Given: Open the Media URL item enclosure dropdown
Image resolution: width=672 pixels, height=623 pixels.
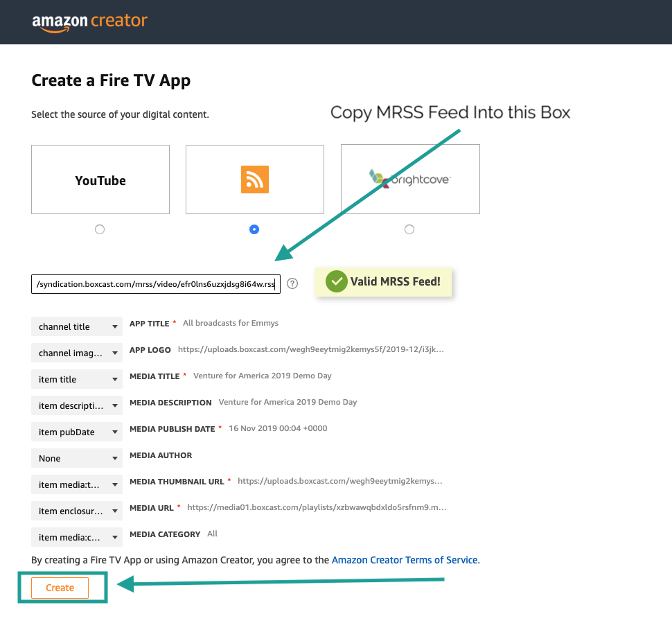Looking at the screenshot, I should 77,511.
